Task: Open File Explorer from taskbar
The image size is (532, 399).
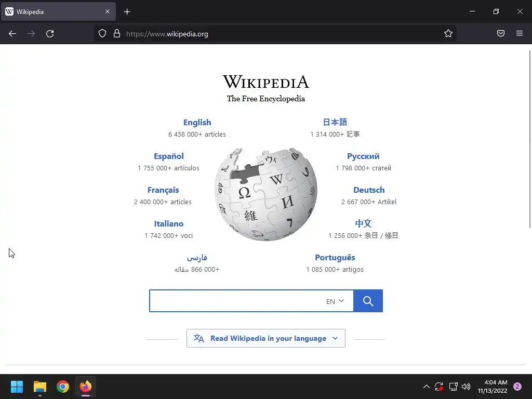Action: [39, 387]
